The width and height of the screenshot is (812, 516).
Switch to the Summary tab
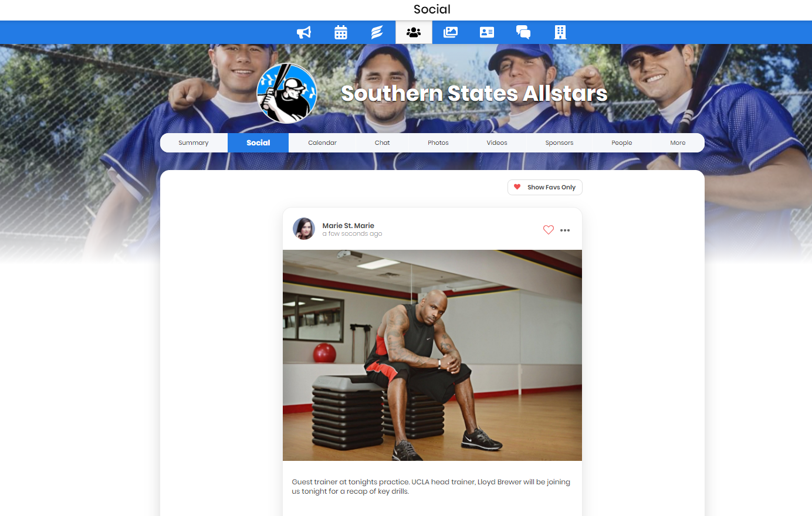point(194,142)
